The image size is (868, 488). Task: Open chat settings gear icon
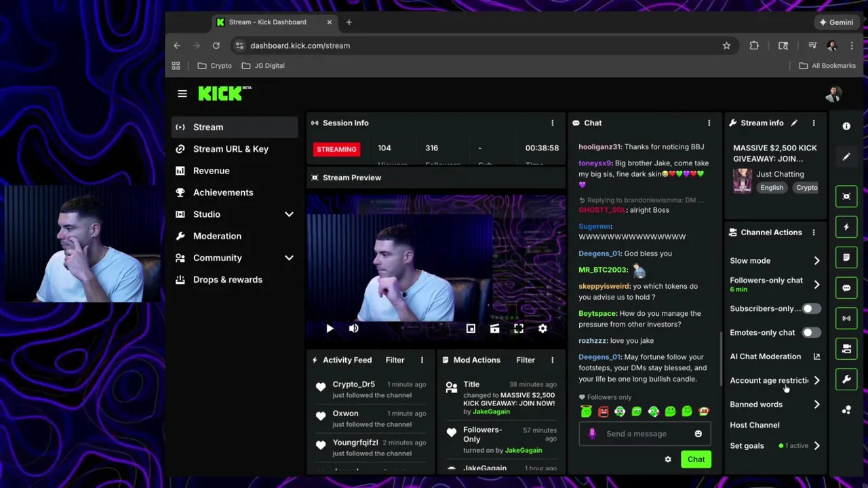[x=668, y=460]
